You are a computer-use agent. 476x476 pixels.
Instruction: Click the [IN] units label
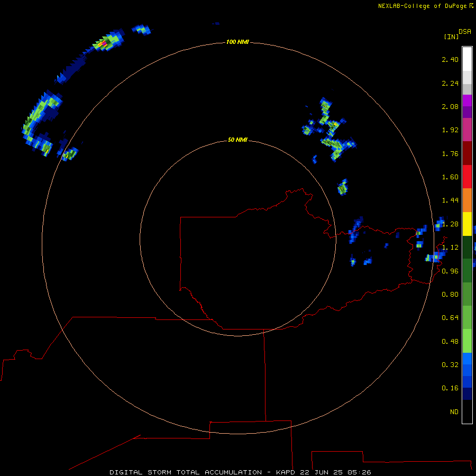451,36
